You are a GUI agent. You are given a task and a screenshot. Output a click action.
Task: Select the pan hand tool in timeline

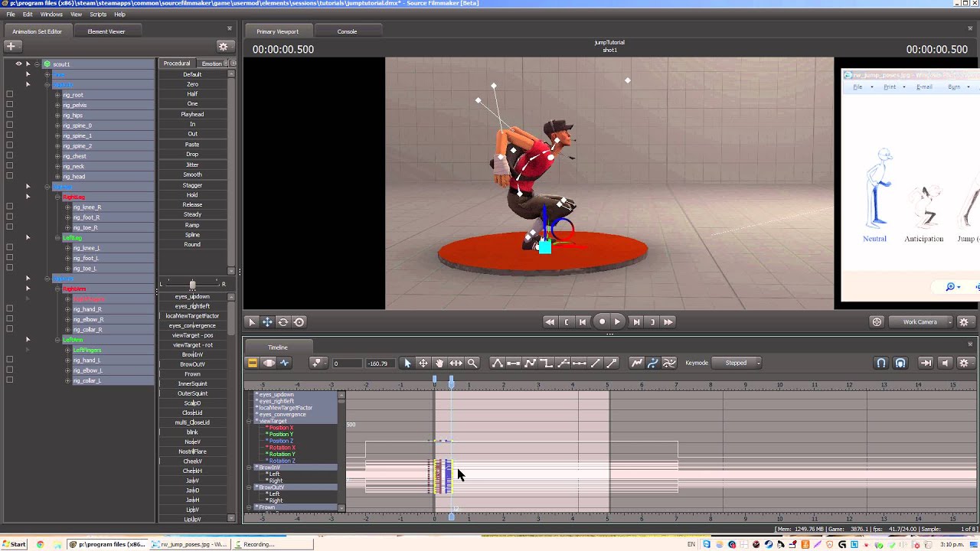coord(439,363)
